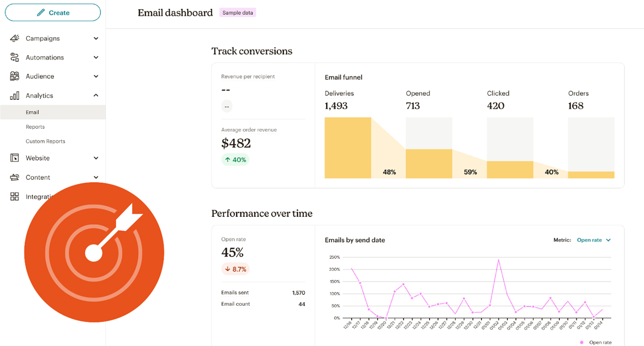Click the Performance over time heading
644x346 pixels.
pyautogui.click(x=262, y=213)
